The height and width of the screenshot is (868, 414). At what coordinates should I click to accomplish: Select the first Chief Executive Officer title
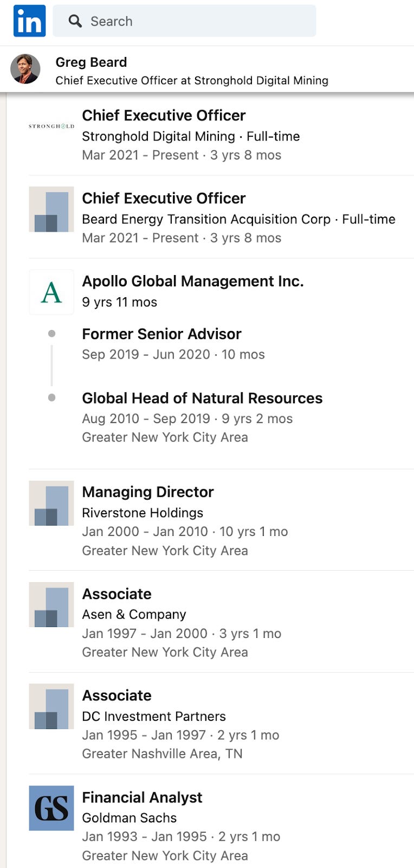[x=164, y=116]
